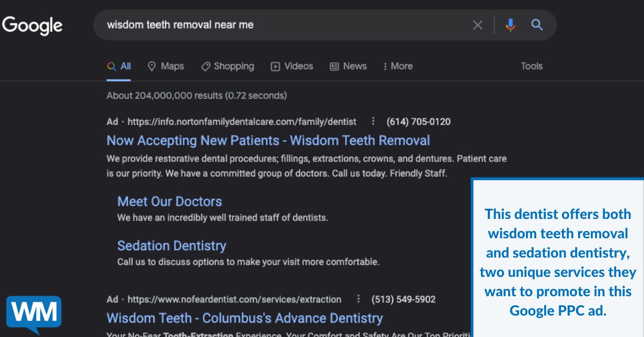Clear the search query with the X icon
Image resolution: width=644 pixels, height=337 pixels.
(477, 25)
